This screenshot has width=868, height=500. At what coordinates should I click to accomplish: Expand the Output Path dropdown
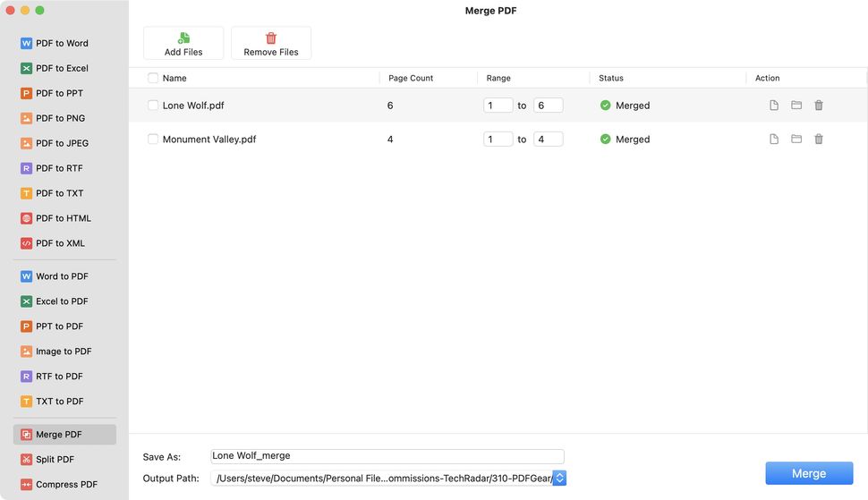pyautogui.click(x=559, y=479)
